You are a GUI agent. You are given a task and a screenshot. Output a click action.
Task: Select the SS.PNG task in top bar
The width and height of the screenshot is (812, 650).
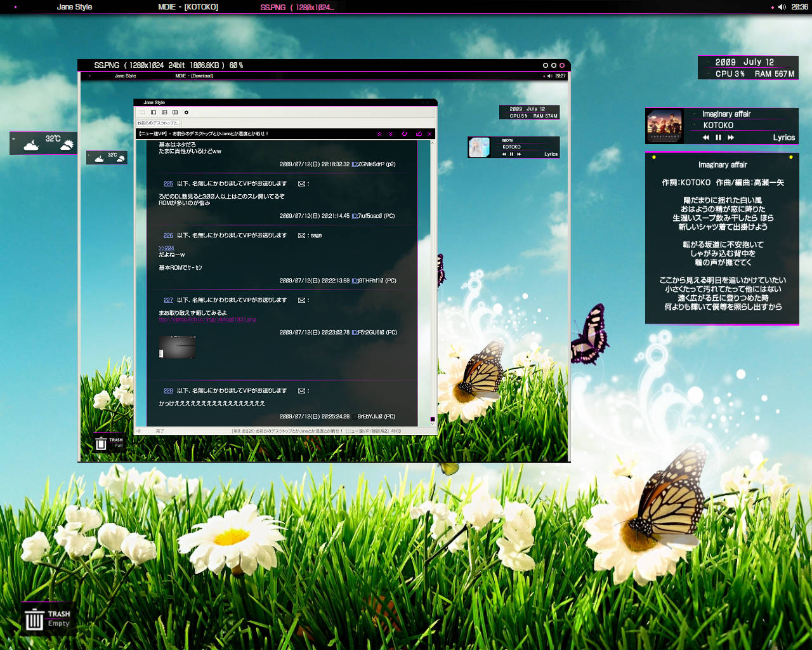(x=297, y=7)
